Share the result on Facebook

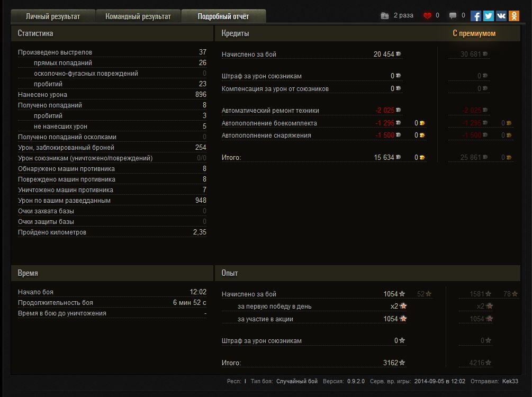(x=476, y=16)
